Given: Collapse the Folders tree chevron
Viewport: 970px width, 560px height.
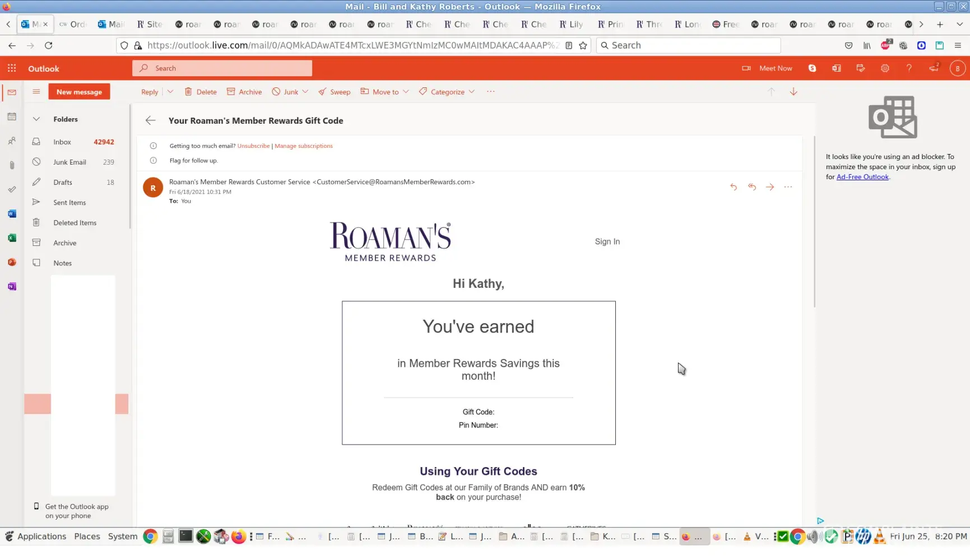Looking at the screenshot, I should point(36,119).
